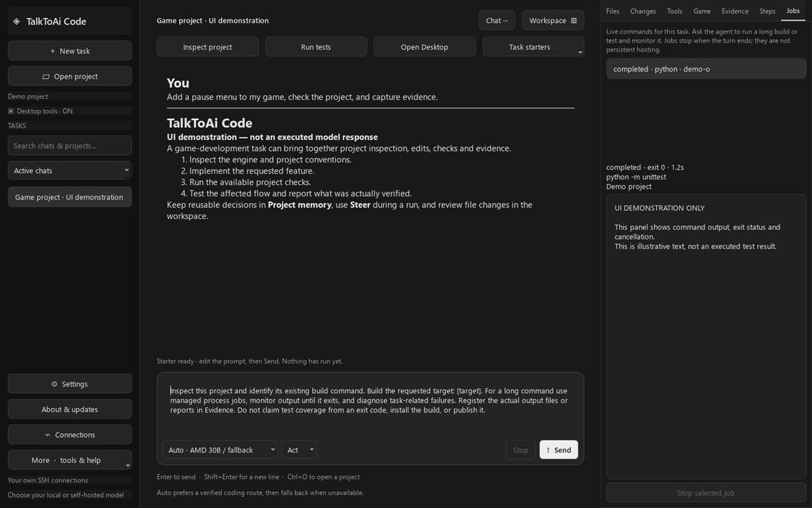Image resolution: width=812 pixels, height=508 pixels.
Task: Click the Demo project label in sidebar
Action: [x=28, y=96]
